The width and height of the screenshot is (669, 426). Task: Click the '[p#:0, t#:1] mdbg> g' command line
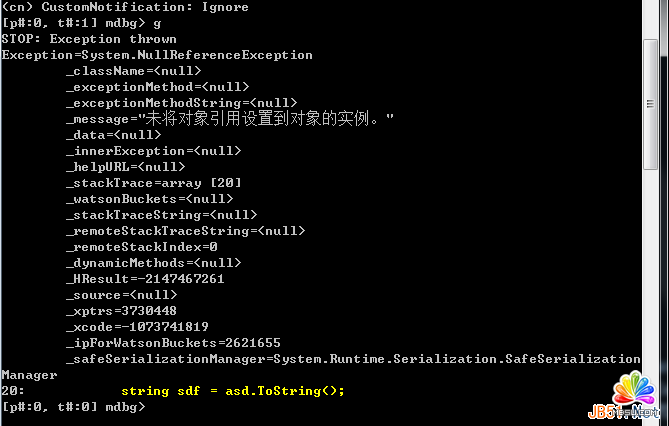81,23
